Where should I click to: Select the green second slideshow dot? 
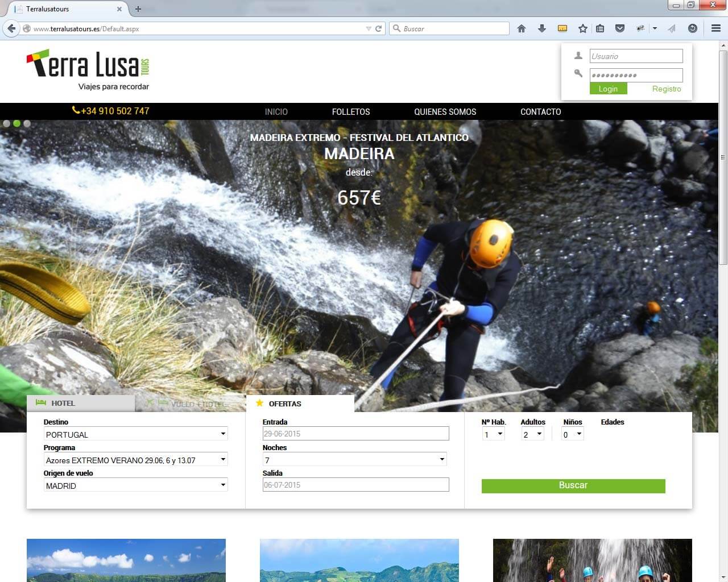pos(17,123)
